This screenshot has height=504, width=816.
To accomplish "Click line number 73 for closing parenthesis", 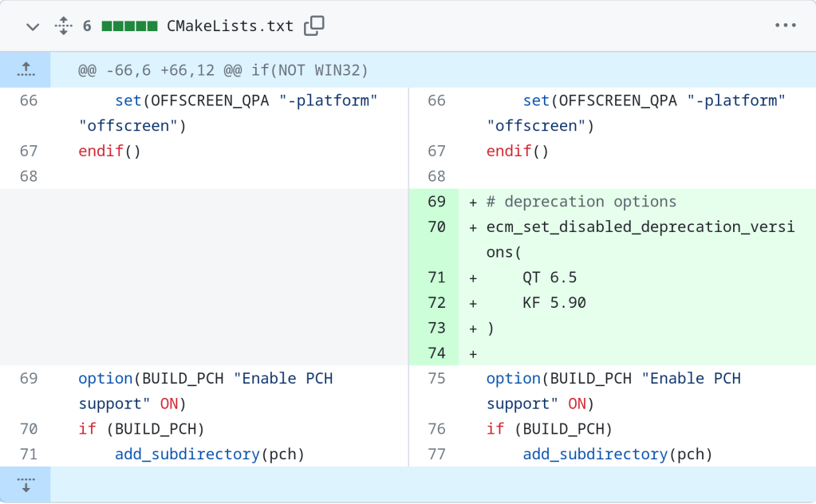I will (x=436, y=329).
